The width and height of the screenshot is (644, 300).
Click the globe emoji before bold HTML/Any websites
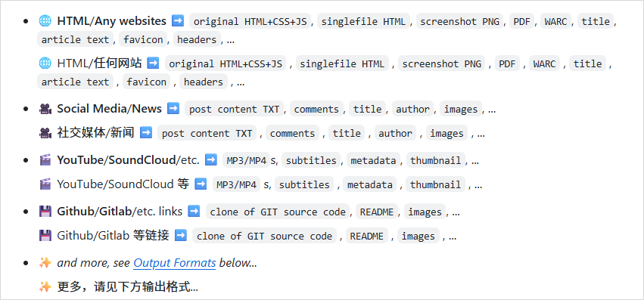pyautogui.click(x=45, y=20)
